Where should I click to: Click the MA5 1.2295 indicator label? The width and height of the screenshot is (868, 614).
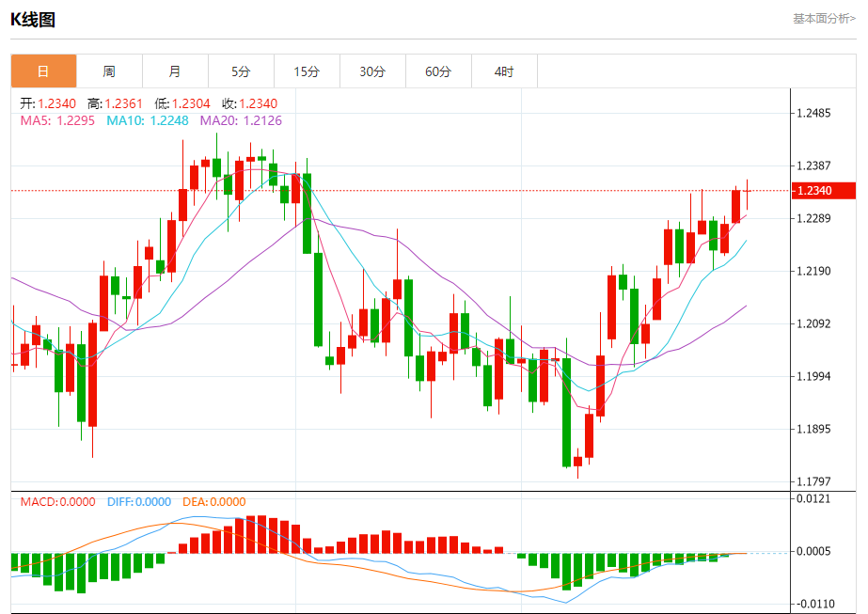click(x=57, y=120)
